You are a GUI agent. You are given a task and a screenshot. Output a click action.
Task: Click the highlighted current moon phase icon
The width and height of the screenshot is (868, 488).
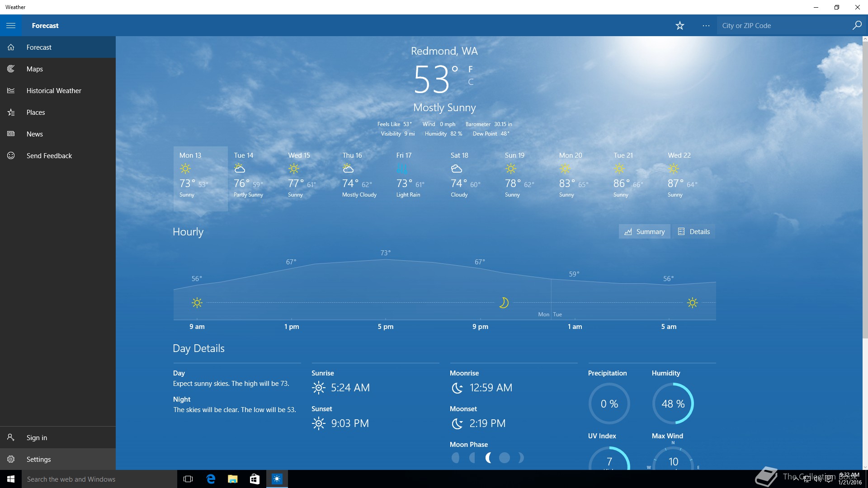coord(488,458)
